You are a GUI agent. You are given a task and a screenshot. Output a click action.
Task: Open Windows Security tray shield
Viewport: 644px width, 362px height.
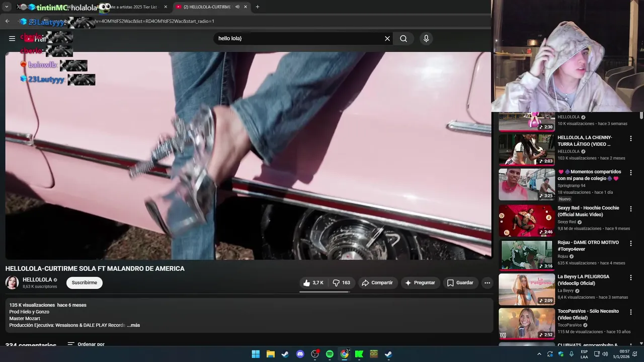560,354
